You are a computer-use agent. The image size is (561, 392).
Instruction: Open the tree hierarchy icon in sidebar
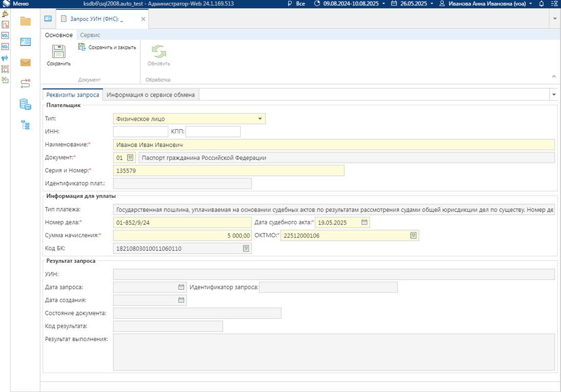click(x=26, y=125)
